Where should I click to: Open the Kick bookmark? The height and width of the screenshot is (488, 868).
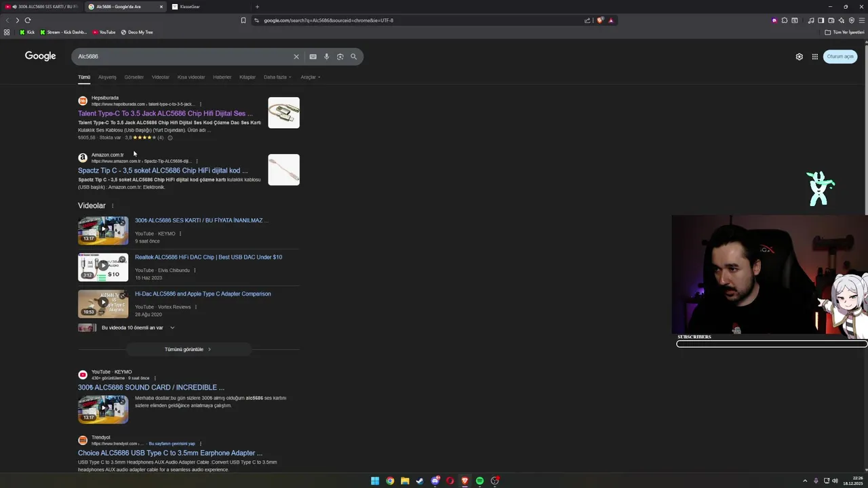point(27,32)
